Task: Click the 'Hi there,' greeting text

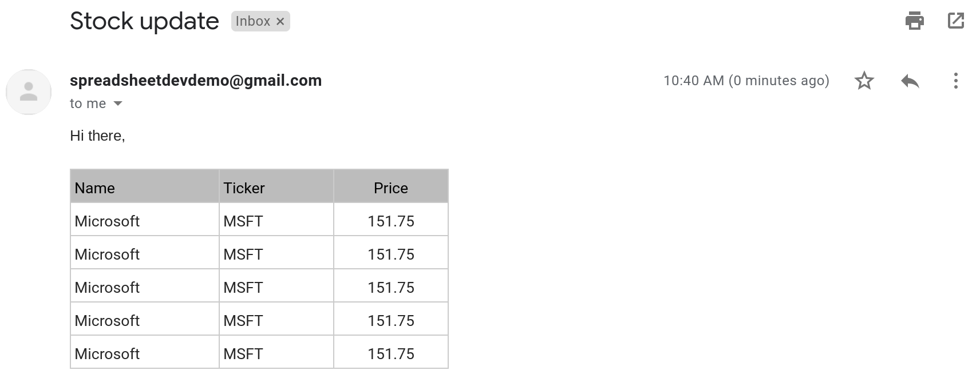Action: click(x=97, y=136)
